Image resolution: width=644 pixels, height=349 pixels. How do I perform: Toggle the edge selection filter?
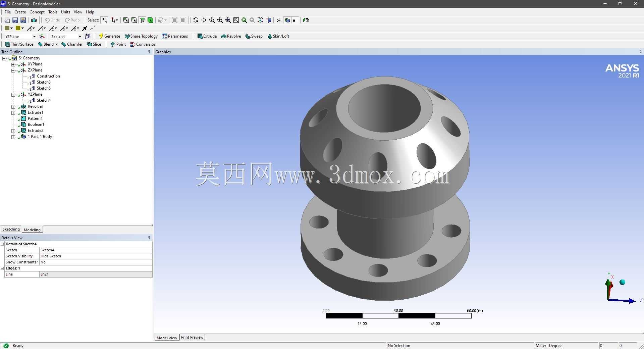click(x=134, y=20)
